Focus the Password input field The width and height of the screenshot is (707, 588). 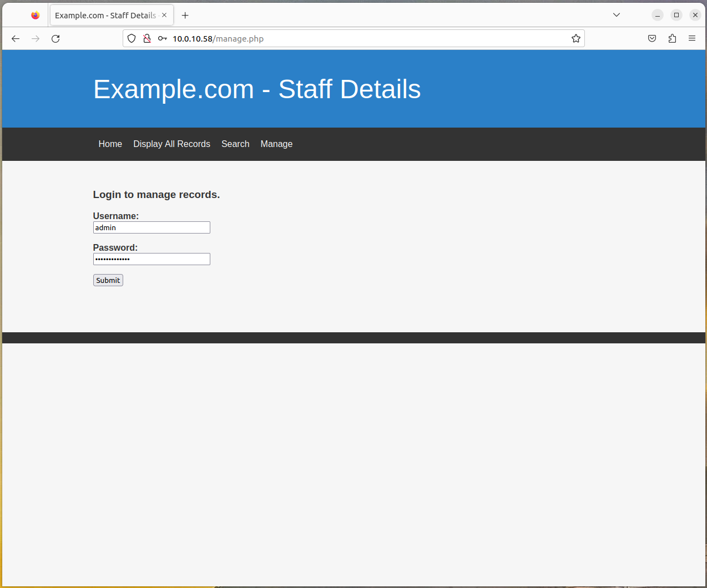pos(151,259)
